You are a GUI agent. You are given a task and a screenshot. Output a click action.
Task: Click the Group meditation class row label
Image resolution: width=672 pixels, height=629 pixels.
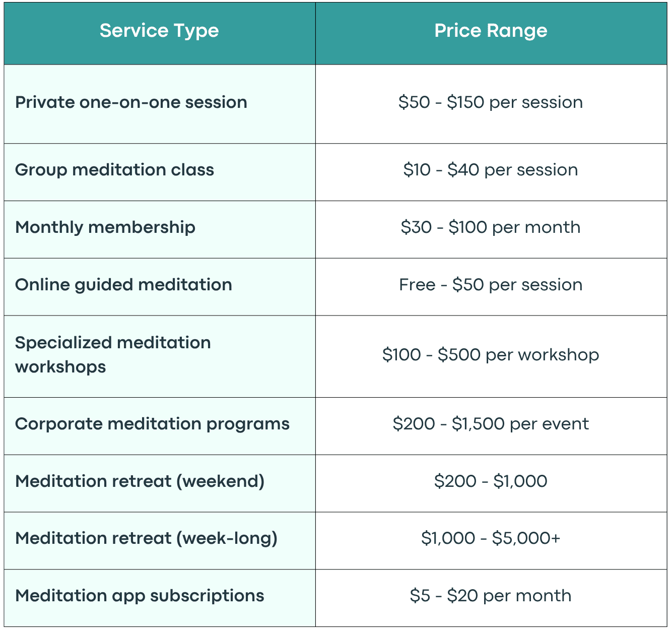click(114, 170)
